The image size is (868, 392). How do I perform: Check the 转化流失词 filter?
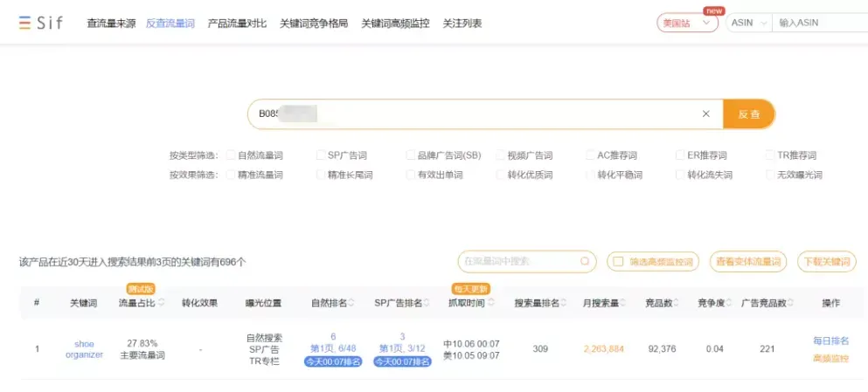pos(680,175)
